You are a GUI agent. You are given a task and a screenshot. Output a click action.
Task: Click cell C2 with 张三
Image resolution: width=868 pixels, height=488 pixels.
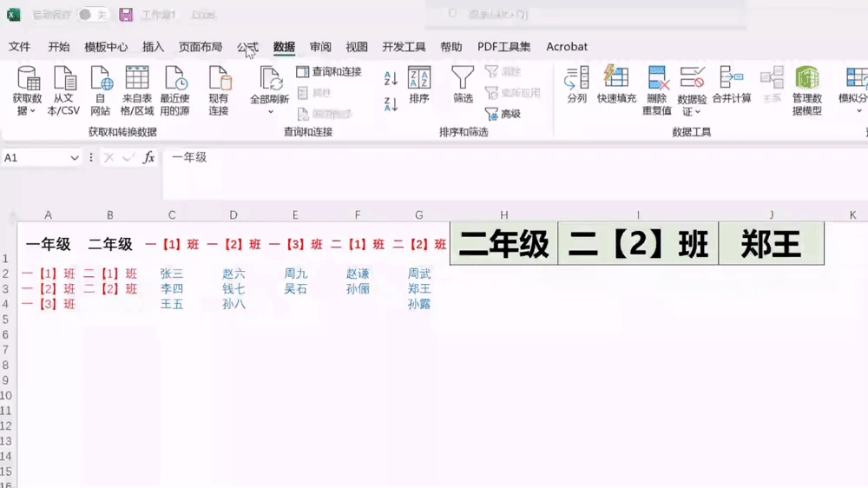point(172,274)
